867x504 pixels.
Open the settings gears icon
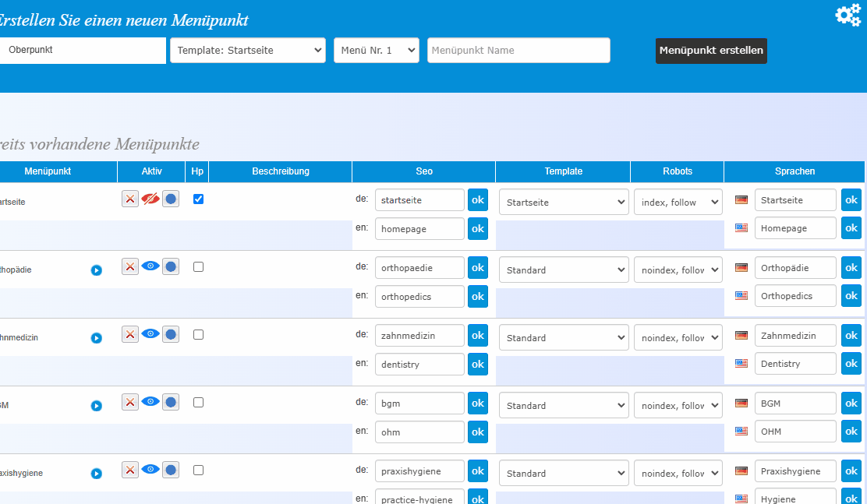[848, 15]
